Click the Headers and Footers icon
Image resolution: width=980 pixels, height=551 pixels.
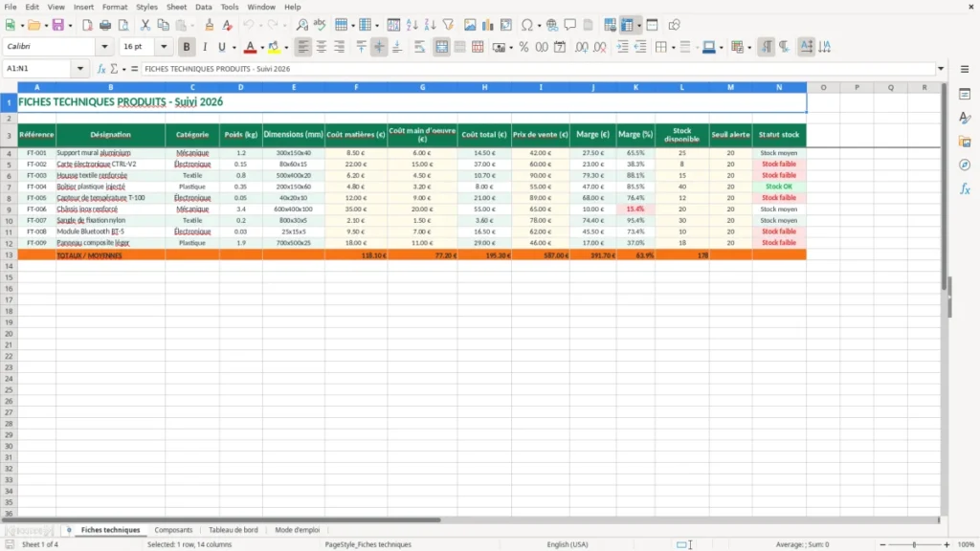point(589,25)
